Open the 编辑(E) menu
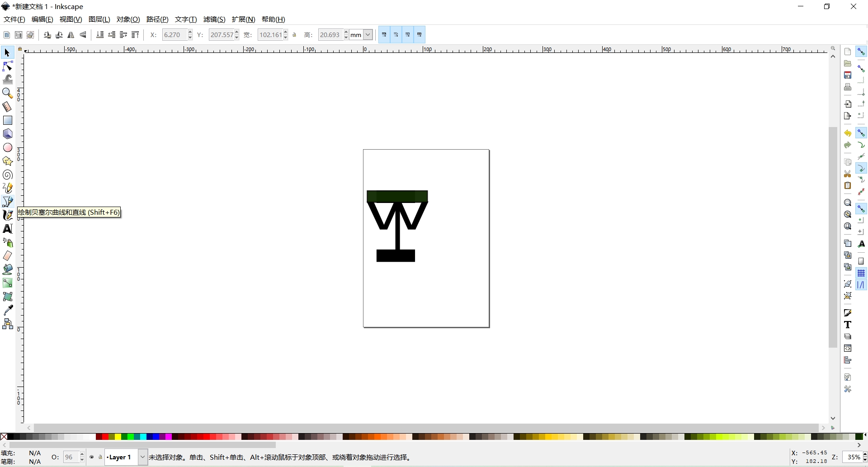 (x=42, y=19)
